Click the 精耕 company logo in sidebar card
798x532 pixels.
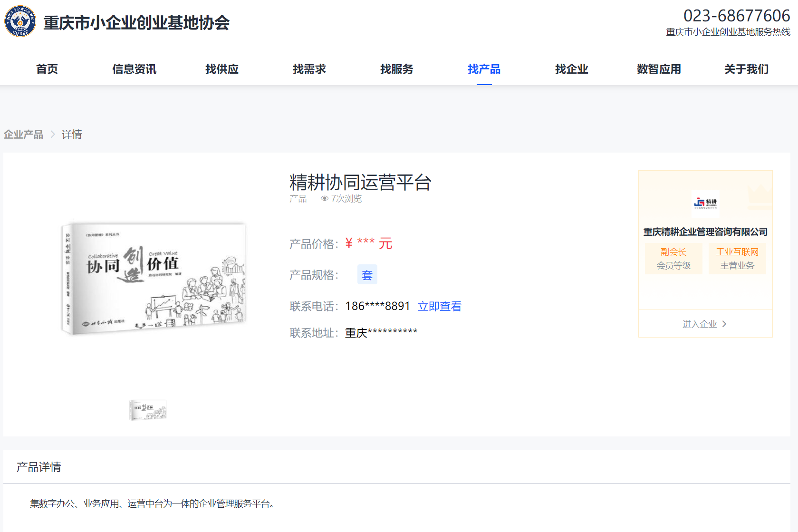(705, 203)
